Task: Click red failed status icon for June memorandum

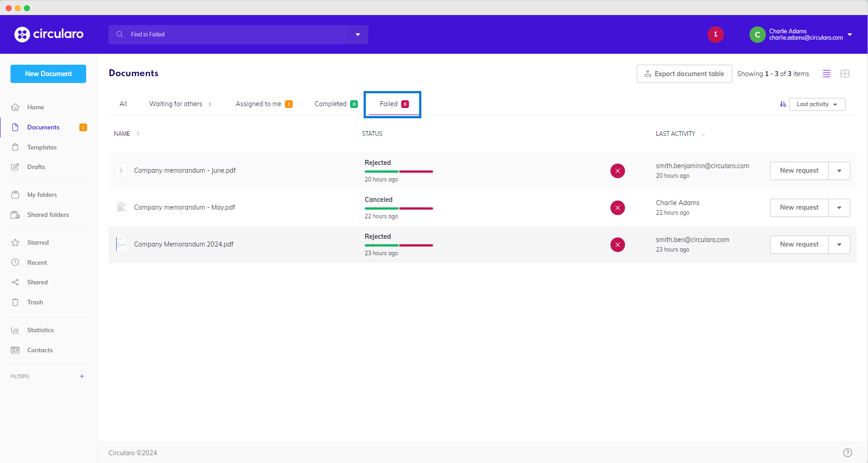Action: [x=618, y=171]
